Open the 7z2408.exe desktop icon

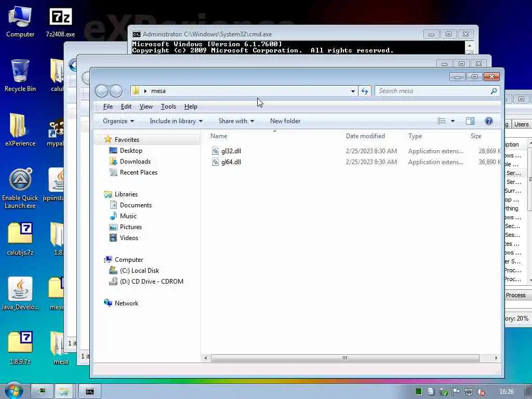(60, 21)
